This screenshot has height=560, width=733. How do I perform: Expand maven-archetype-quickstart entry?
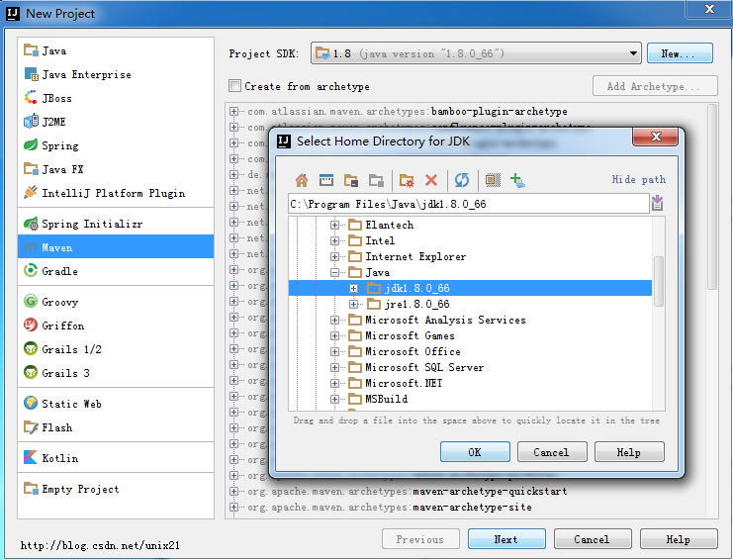point(233,492)
